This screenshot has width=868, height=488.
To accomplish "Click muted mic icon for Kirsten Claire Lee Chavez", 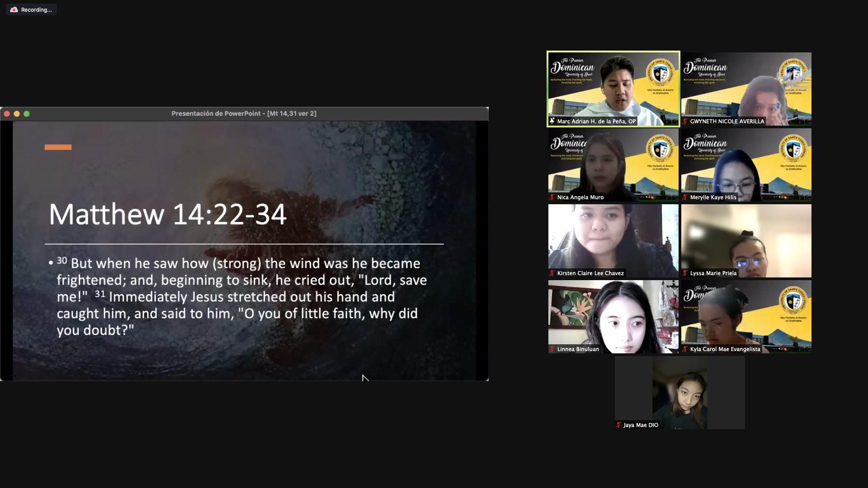I will pos(552,273).
